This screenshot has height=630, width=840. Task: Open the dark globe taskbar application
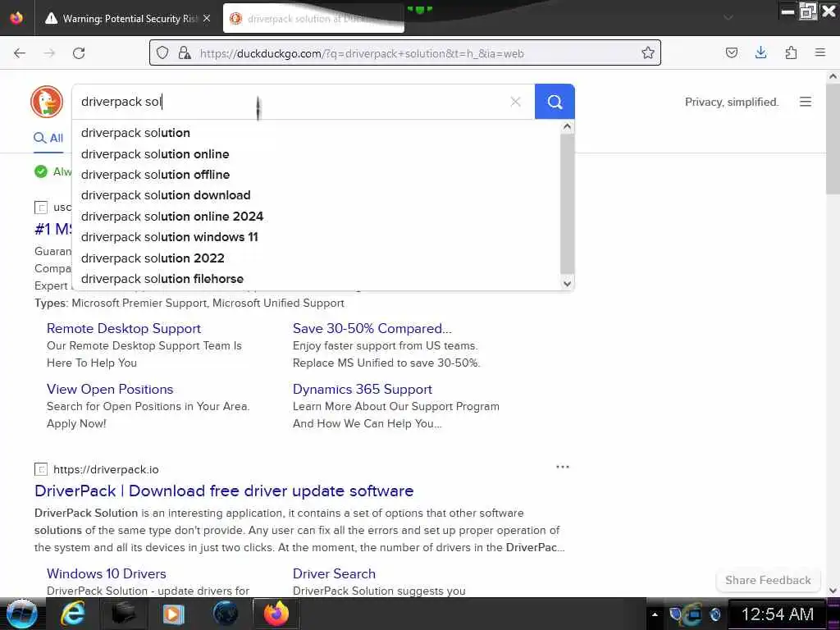point(225,614)
